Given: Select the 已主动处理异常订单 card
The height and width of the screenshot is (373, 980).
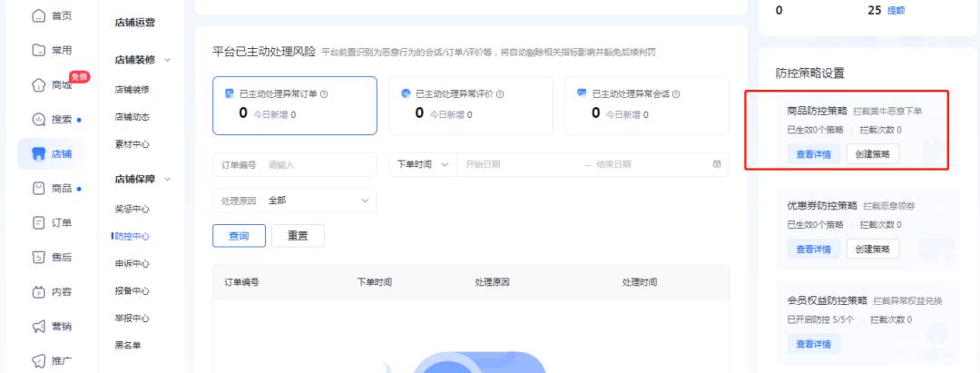Looking at the screenshot, I should pos(295,105).
